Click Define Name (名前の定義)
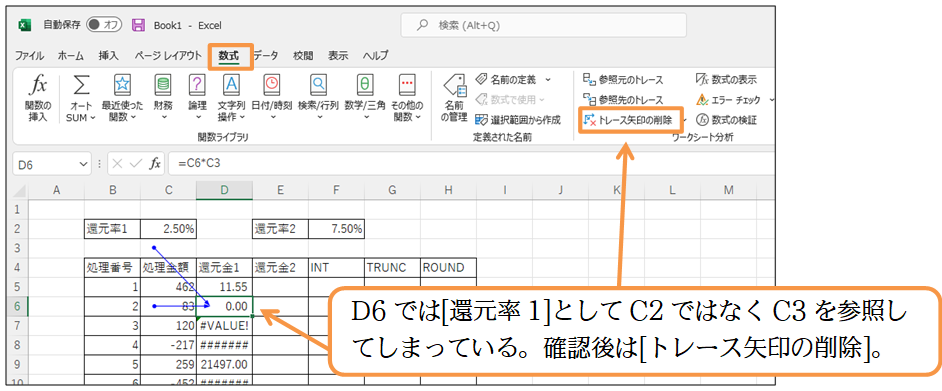The height and width of the screenshot is (391, 942). coord(506,79)
